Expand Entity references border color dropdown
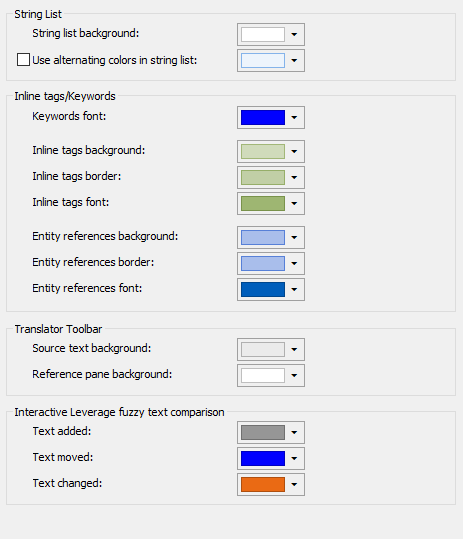 (x=294, y=263)
